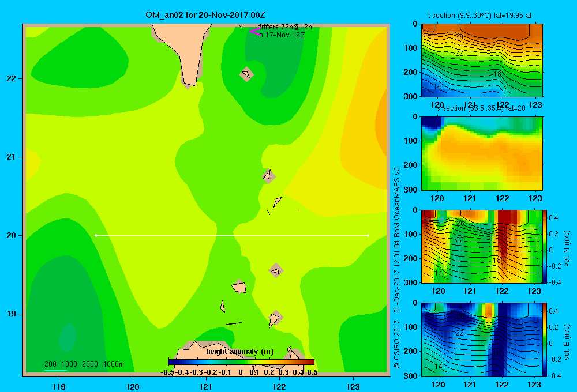Click the 0.4 tick on vel. N color bar

click(553, 218)
